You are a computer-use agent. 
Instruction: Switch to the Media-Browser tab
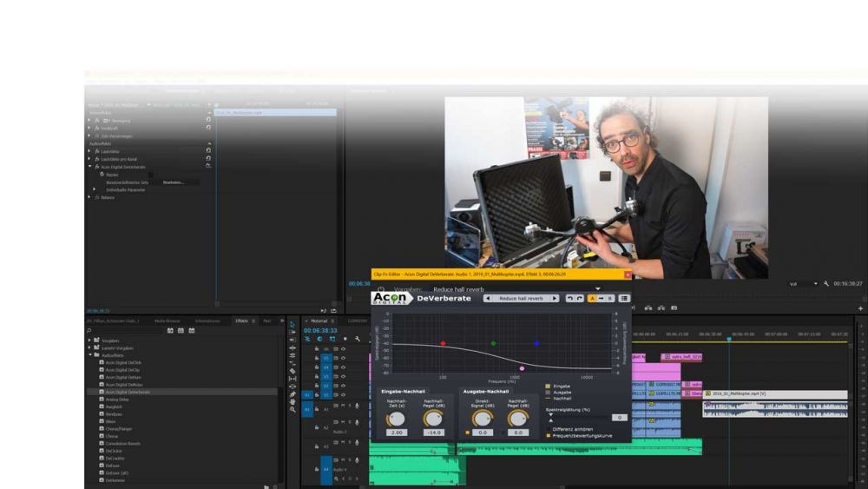(x=167, y=320)
